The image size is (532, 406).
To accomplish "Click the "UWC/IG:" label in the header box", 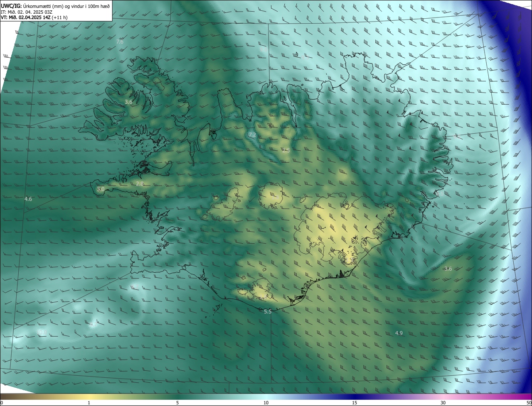I will click(x=11, y=5).
